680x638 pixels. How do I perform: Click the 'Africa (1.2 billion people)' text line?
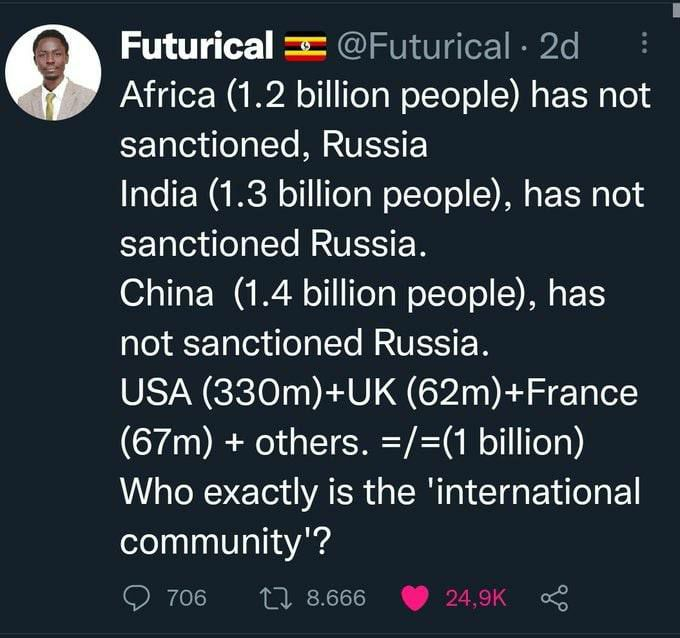384,96
